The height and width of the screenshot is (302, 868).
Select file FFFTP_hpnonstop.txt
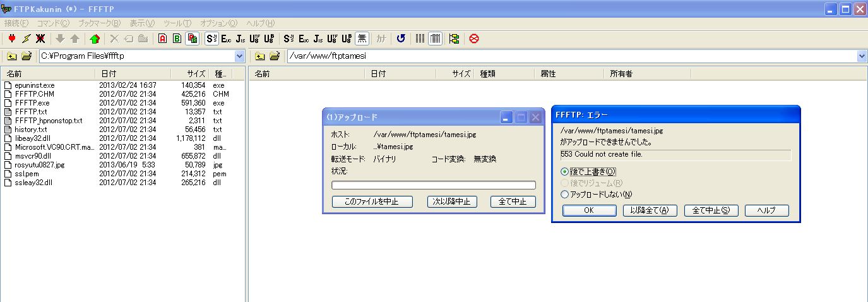[49, 120]
